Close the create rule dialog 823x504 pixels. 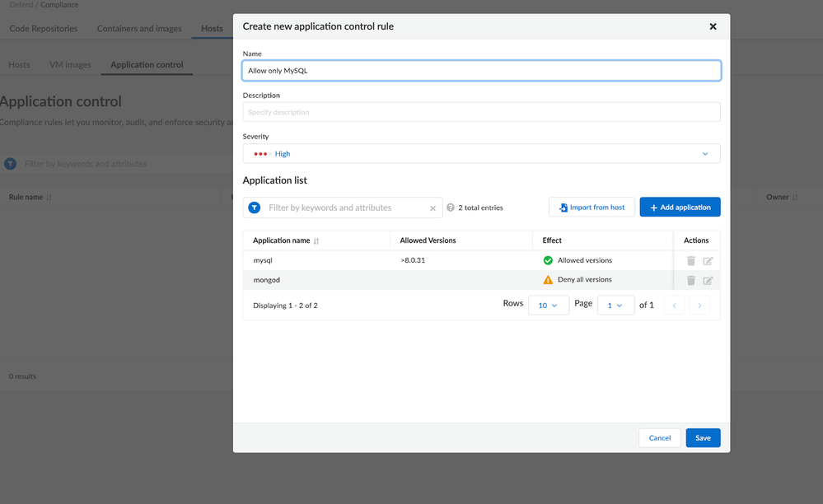coord(713,26)
